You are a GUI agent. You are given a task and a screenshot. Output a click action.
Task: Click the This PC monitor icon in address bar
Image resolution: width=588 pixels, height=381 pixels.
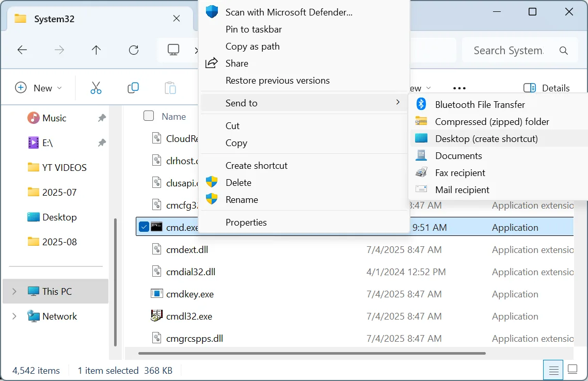click(173, 50)
